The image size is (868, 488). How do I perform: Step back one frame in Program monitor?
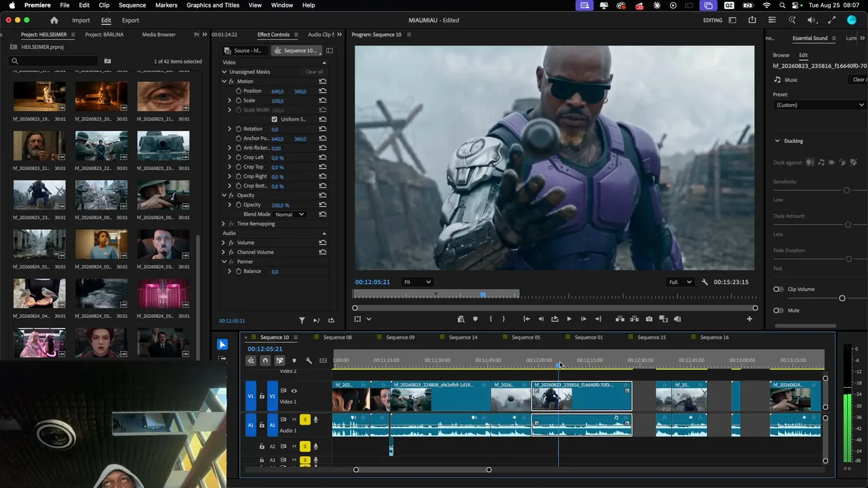(x=540, y=319)
